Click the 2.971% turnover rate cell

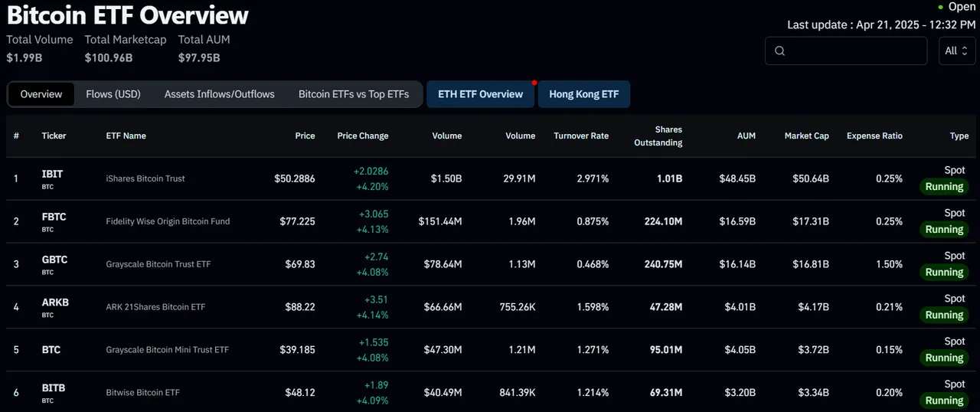pos(593,178)
